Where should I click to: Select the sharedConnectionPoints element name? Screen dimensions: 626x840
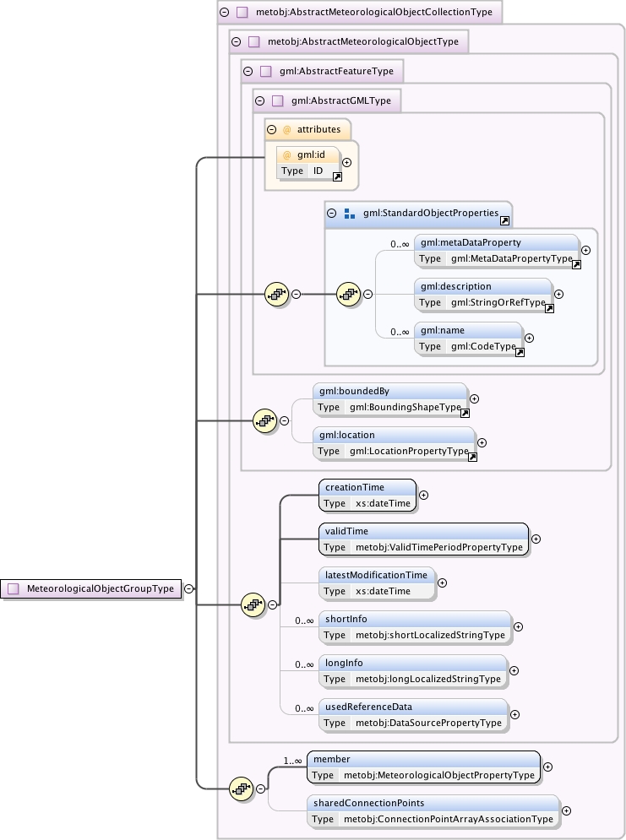click(x=368, y=803)
